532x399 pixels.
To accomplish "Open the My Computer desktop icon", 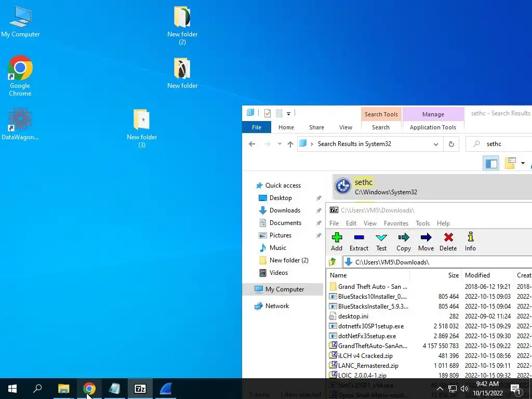I will 20,21.
